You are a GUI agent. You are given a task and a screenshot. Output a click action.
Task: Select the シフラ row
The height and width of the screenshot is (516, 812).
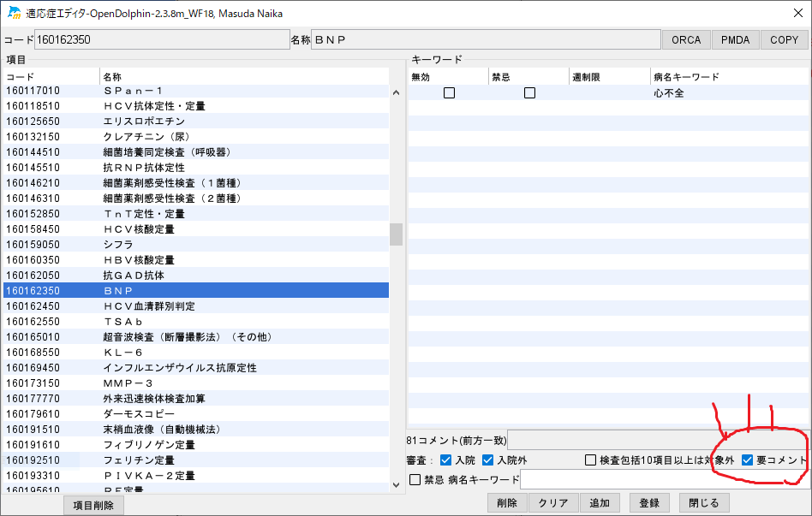pos(196,244)
